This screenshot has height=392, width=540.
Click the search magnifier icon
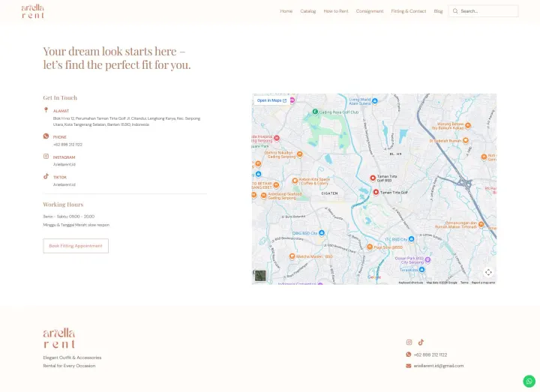click(455, 11)
